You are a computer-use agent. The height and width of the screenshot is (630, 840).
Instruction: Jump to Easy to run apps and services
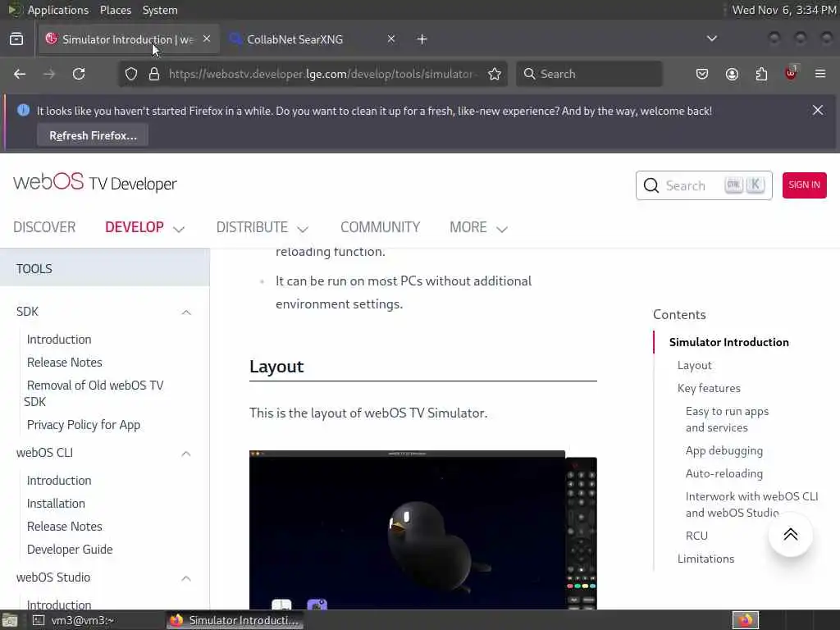[x=727, y=419]
